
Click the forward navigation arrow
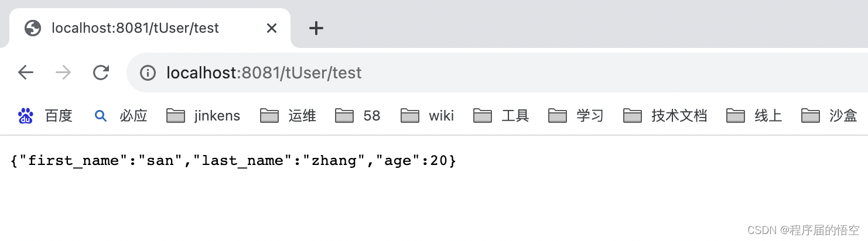click(63, 73)
